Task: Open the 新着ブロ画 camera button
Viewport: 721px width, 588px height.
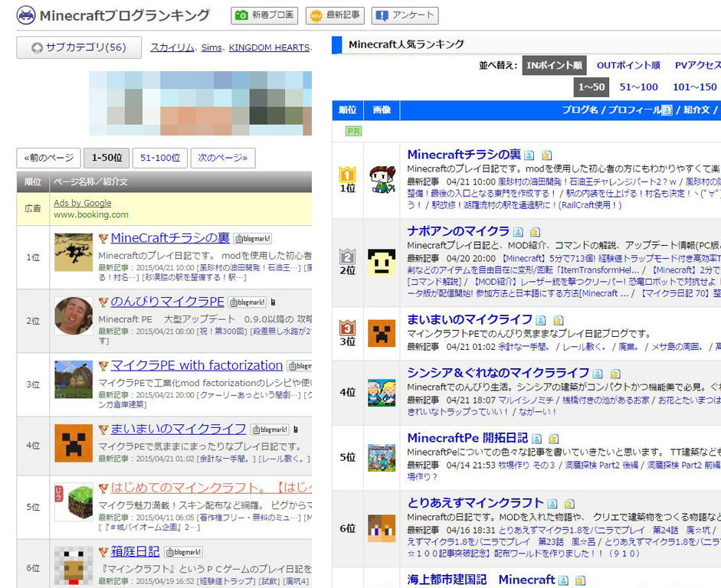Action: coord(264,15)
